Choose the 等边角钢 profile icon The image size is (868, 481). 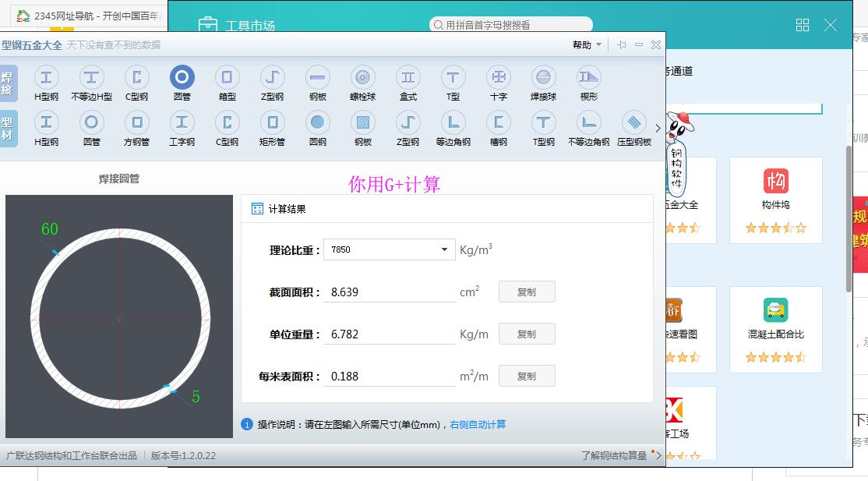[453, 122]
